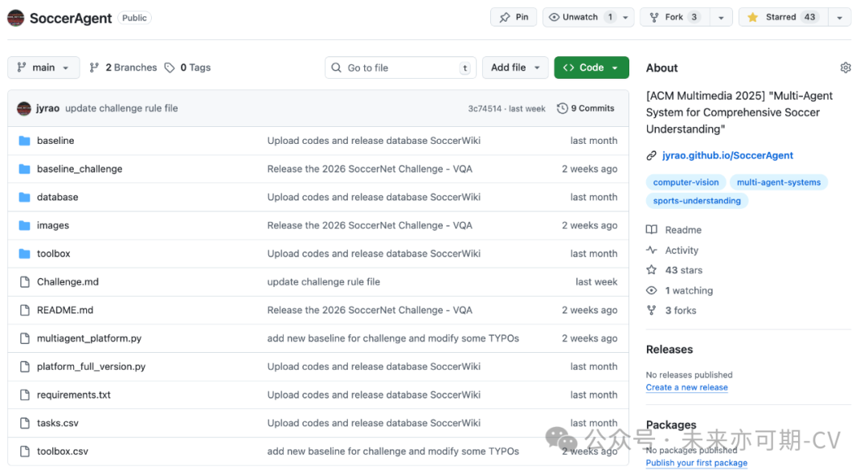
Task: Open platform_full_version.py file
Action: pos(92,366)
